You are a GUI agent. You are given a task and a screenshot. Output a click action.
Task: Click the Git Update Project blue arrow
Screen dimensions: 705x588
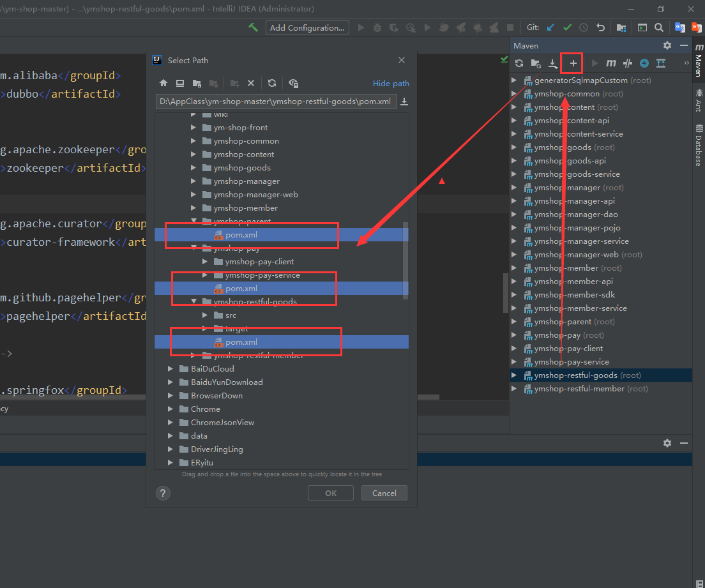click(550, 27)
